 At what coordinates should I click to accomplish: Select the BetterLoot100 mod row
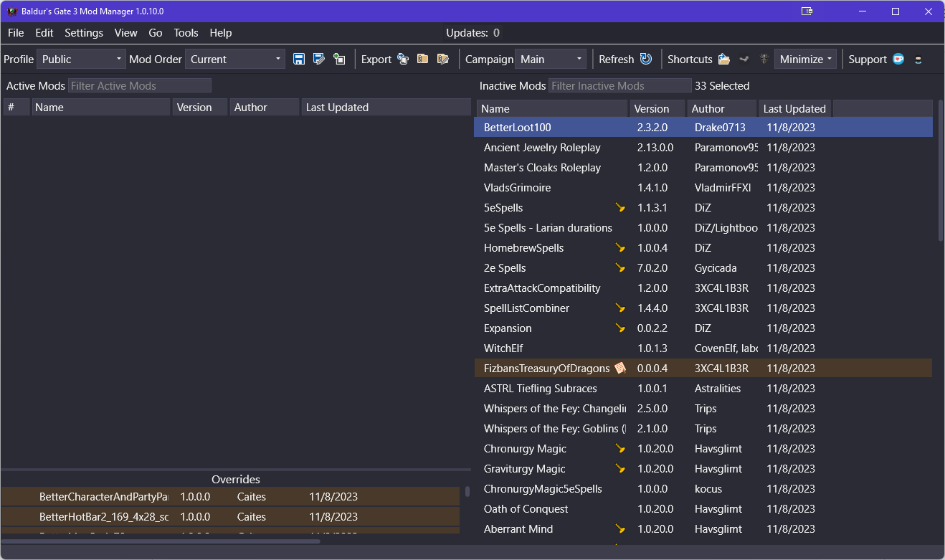pyautogui.click(x=703, y=128)
